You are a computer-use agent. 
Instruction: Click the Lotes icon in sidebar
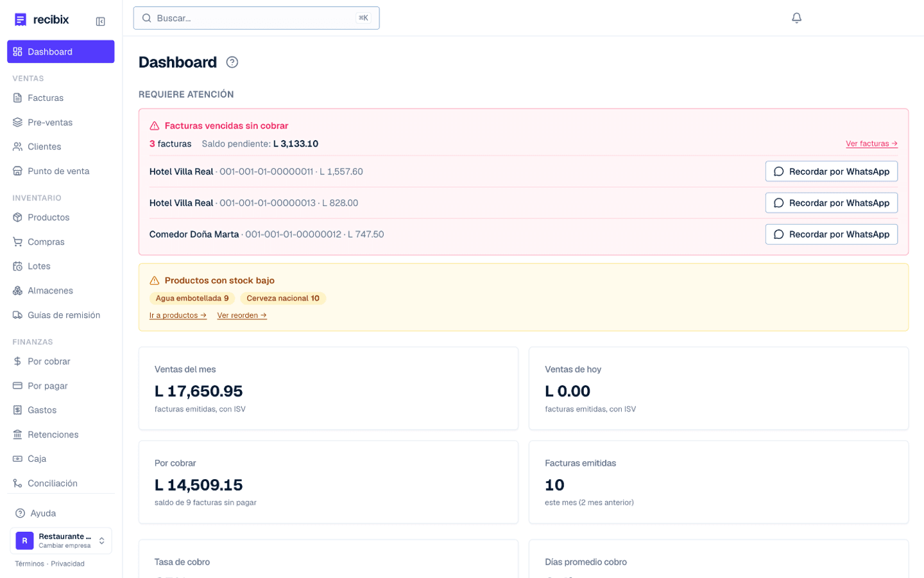click(17, 266)
